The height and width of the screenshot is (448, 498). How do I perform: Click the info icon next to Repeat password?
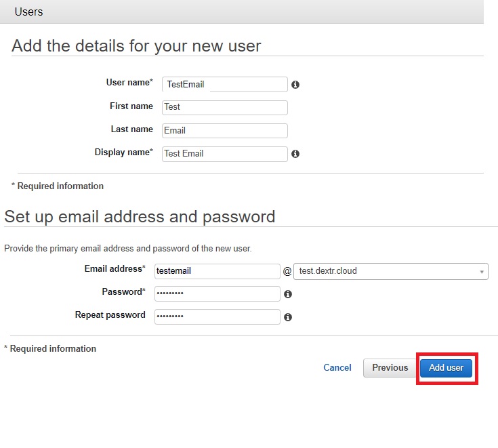288,317
